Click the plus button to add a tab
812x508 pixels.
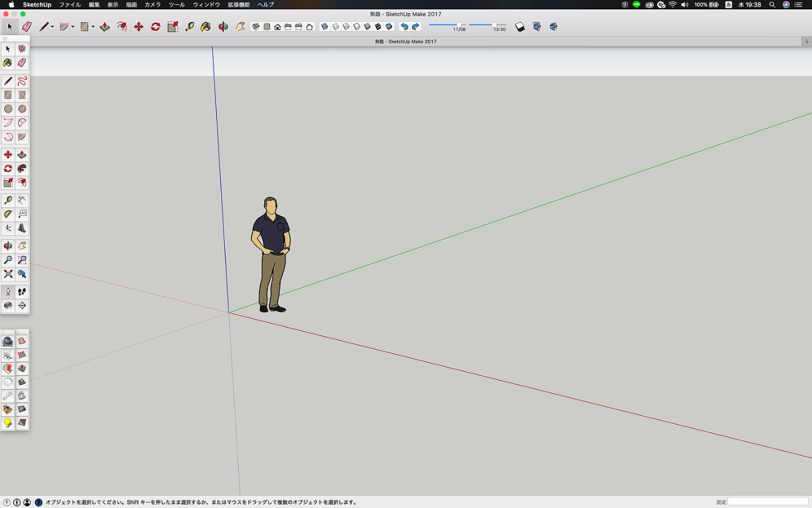click(x=807, y=41)
